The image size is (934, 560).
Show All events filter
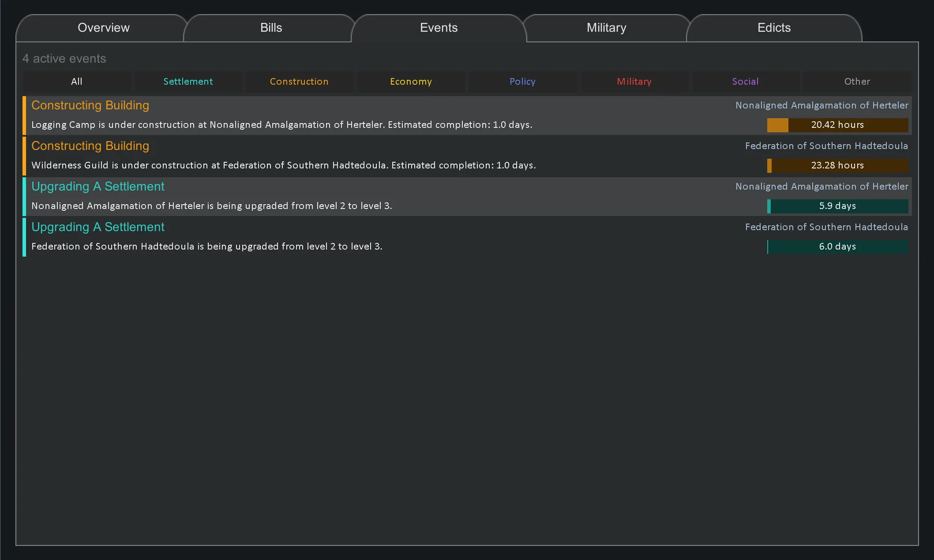click(77, 82)
